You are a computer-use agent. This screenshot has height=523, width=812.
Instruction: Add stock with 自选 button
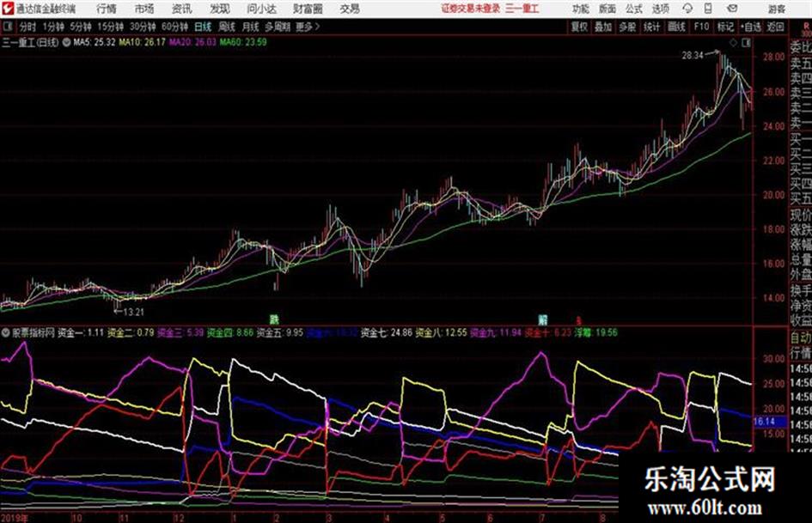(750, 27)
